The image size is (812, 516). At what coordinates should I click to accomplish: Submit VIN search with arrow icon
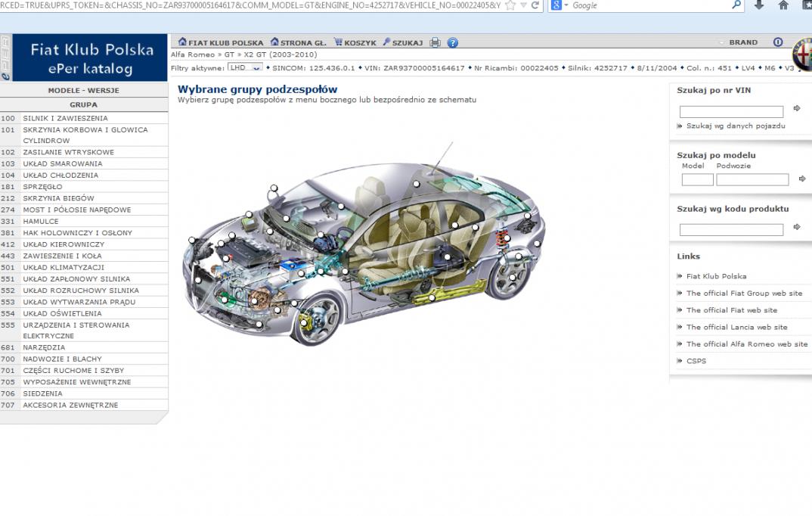click(797, 108)
